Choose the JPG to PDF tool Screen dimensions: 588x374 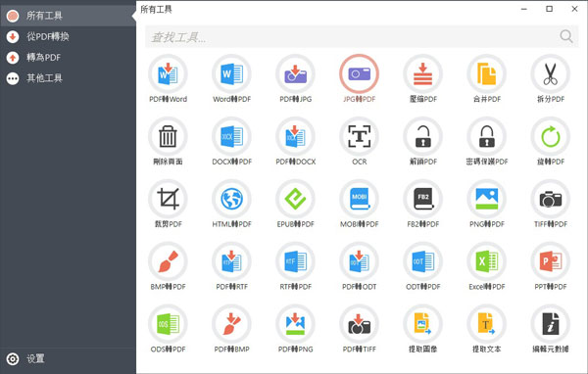(359, 73)
